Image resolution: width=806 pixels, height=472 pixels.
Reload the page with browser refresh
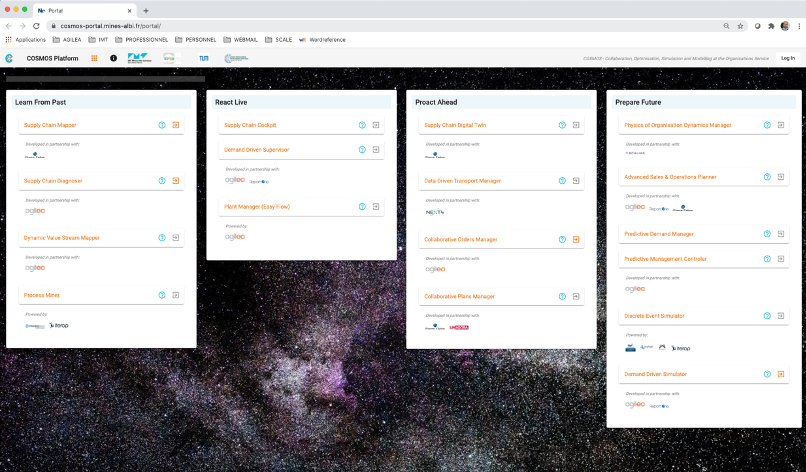tap(36, 26)
